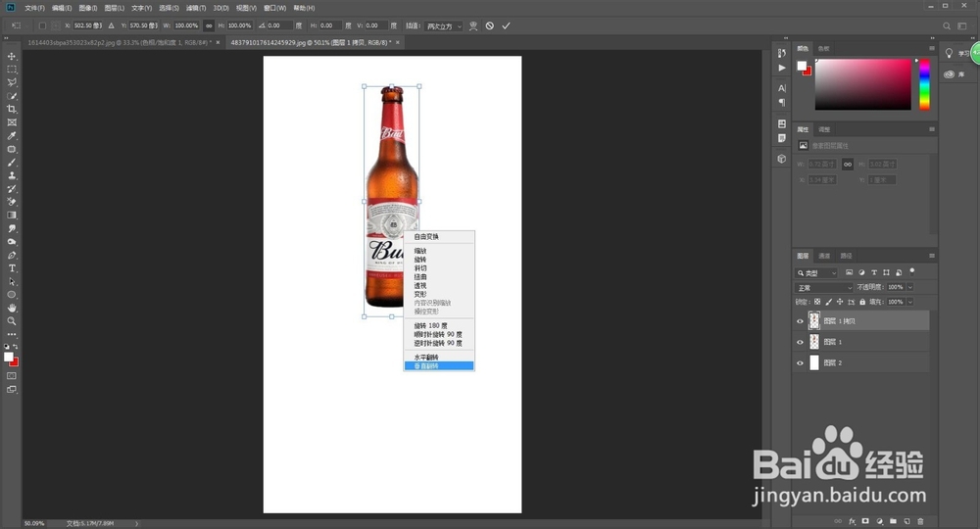Click the W width field 100.00%
Image resolution: width=980 pixels, height=529 pixels.
[186, 25]
